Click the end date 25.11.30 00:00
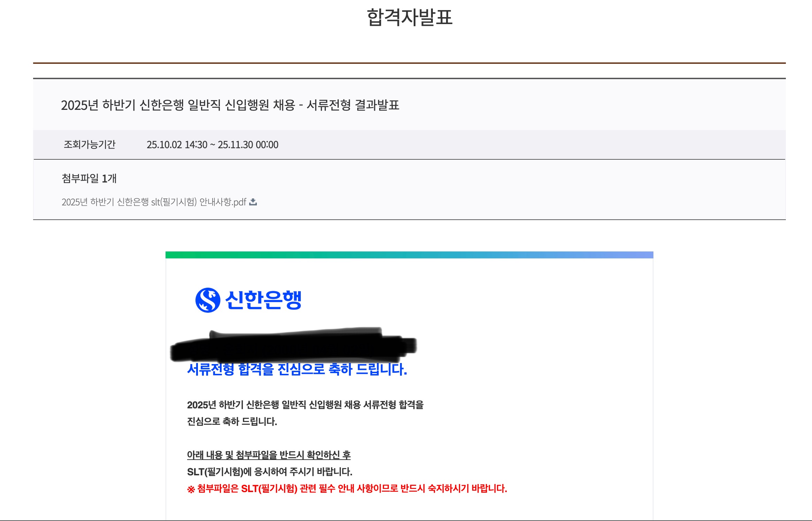This screenshot has width=812, height=521. pyautogui.click(x=248, y=145)
